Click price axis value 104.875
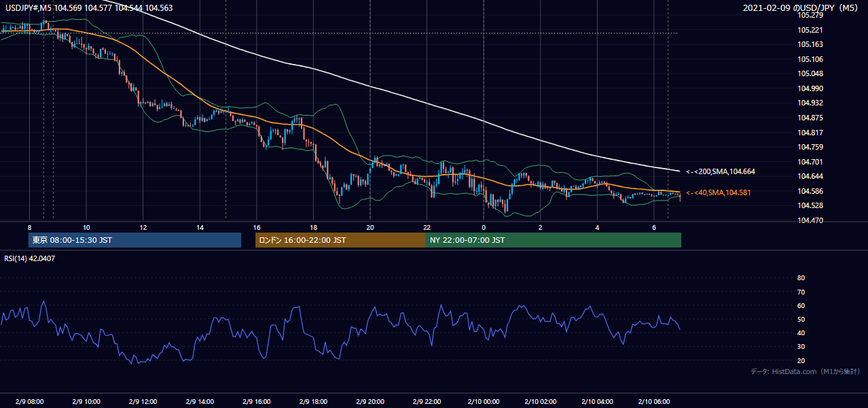Image resolution: width=868 pixels, height=408 pixels. tap(810, 118)
